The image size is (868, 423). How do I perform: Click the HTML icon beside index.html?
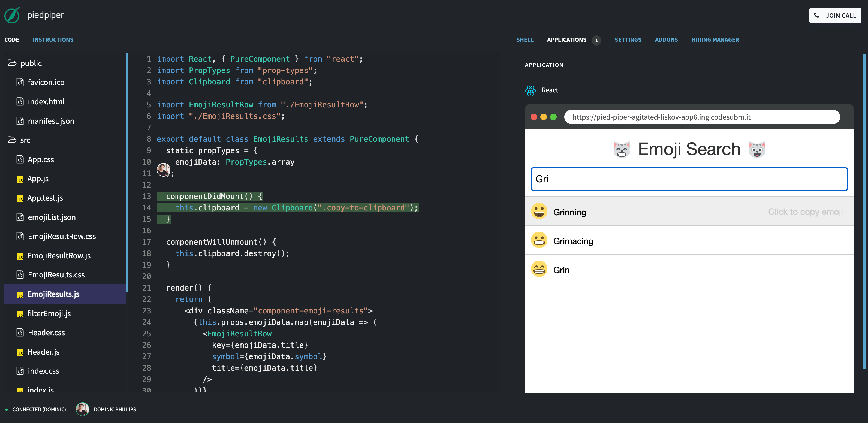coord(20,101)
